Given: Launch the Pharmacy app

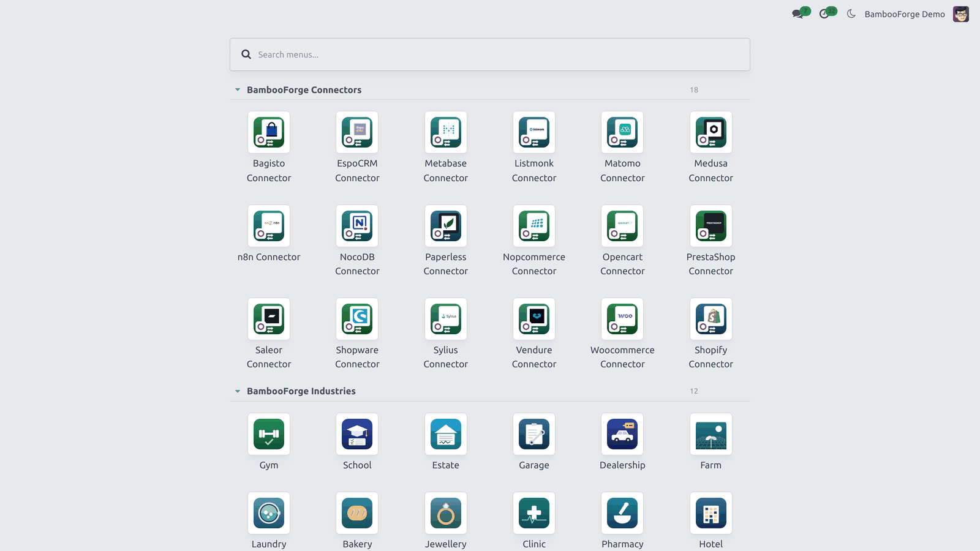Looking at the screenshot, I should tap(622, 513).
